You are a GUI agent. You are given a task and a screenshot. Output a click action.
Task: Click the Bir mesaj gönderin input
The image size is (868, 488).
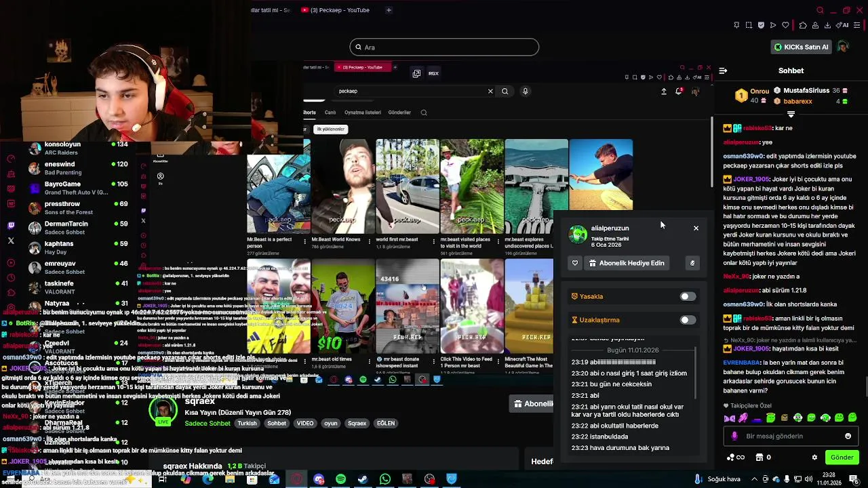[790, 436]
